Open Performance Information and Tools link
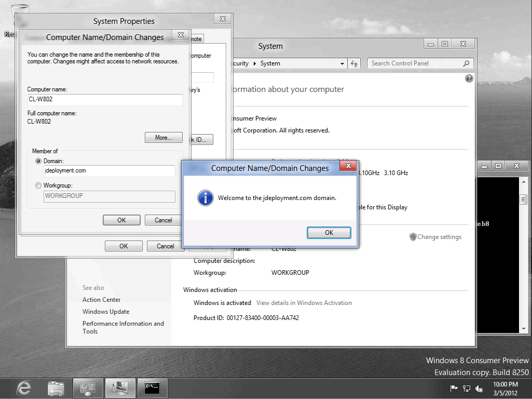 (x=123, y=327)
